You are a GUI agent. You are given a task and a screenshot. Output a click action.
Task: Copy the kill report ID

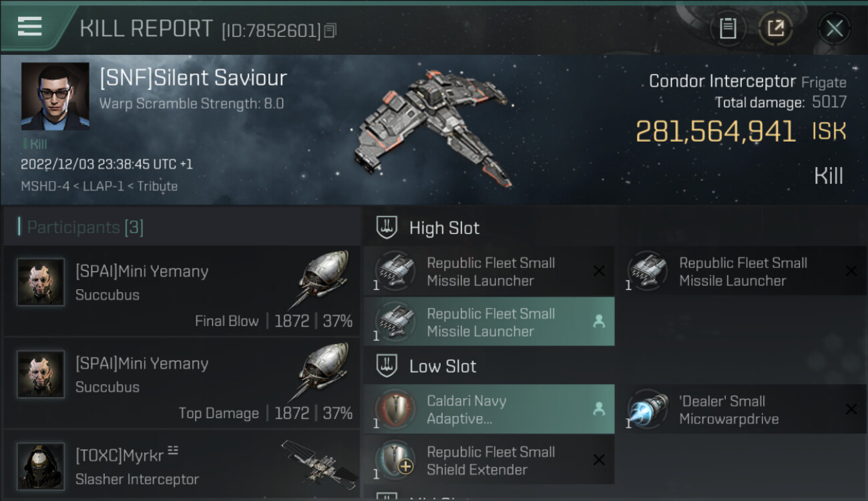pos(331,31)
